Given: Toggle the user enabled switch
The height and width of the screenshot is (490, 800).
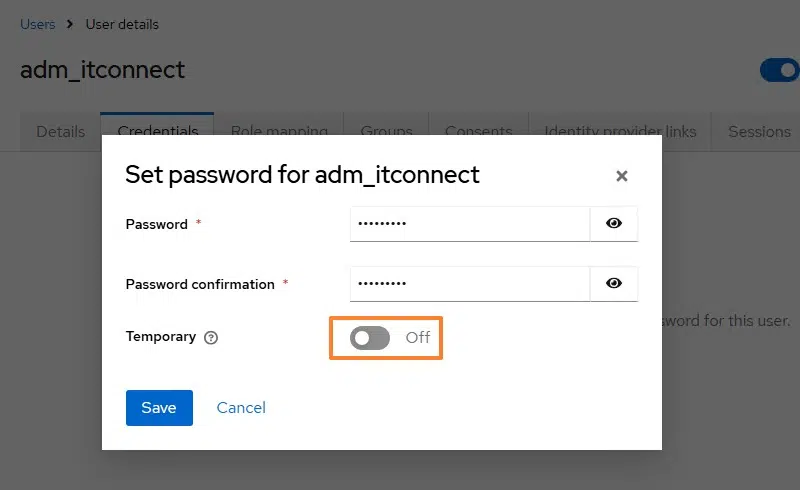Looking at the screenshot, I should (x=779, y=70).
